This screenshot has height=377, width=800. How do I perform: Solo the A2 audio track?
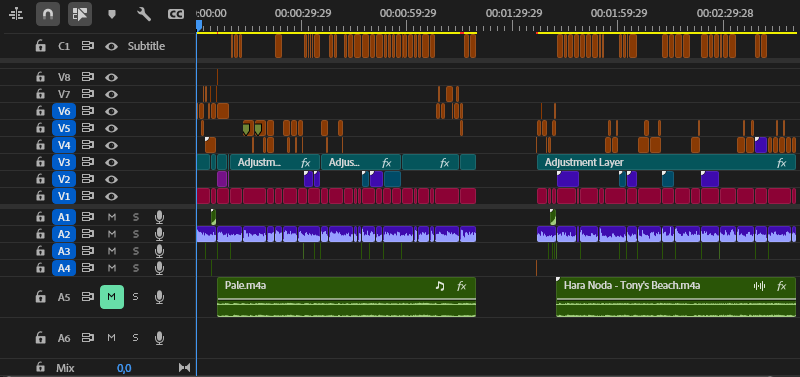pos(136,234)
